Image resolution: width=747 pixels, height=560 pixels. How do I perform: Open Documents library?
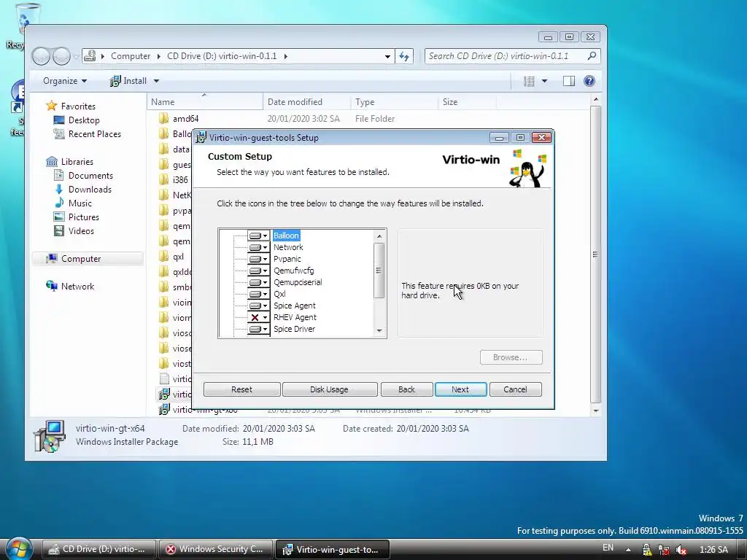pyautogui.click(x=90, y=175)
